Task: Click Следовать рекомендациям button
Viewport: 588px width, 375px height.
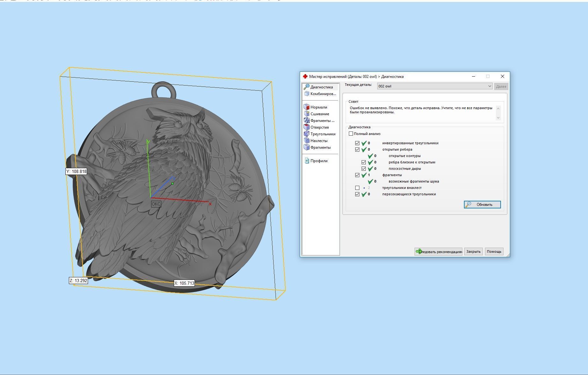Action: click(438, 251)
